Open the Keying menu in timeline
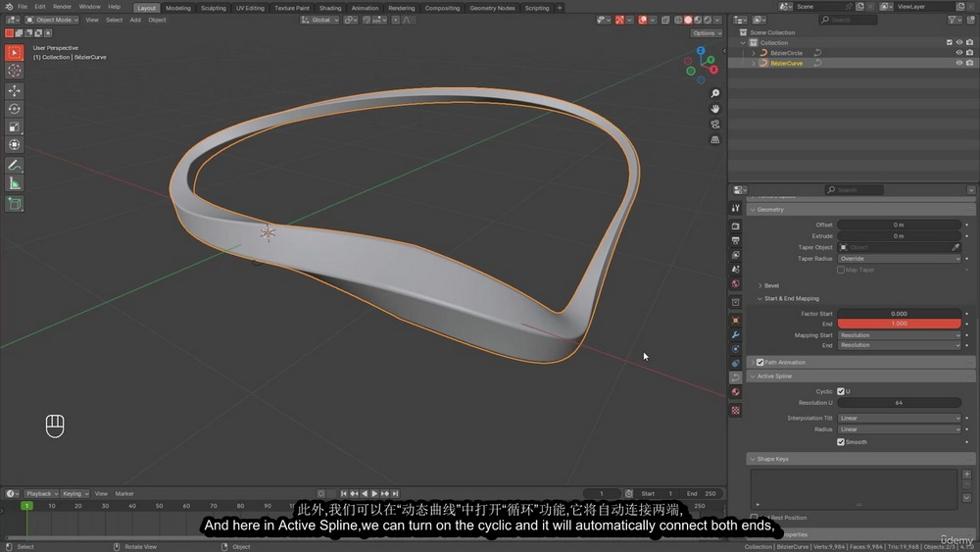 click(75, 494)
